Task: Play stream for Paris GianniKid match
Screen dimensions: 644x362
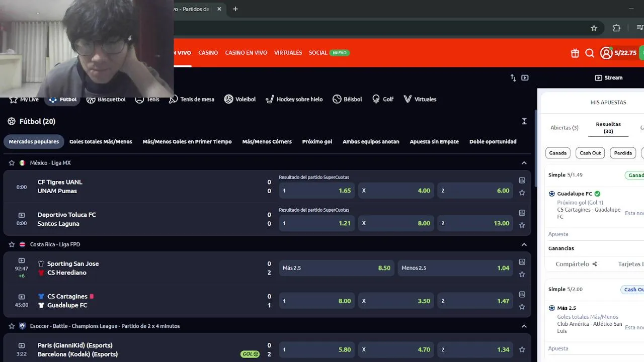Action: pos(22,346)
